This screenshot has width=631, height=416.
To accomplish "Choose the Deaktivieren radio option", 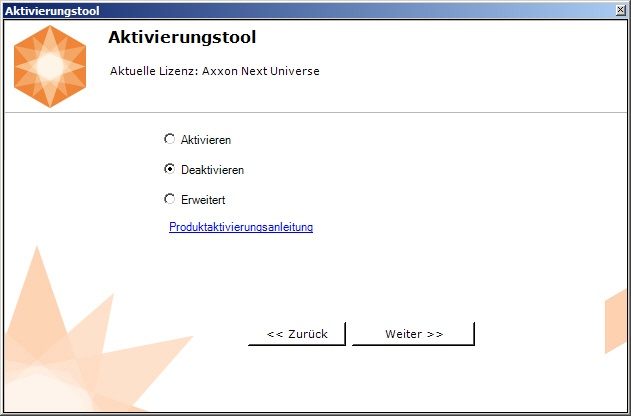I will (169, 169).
